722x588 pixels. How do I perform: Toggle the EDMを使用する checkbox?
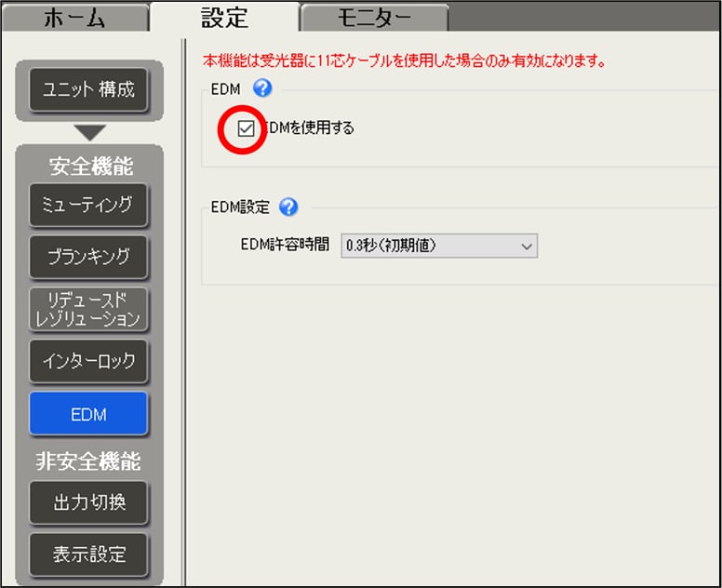(x=246, y=128)
